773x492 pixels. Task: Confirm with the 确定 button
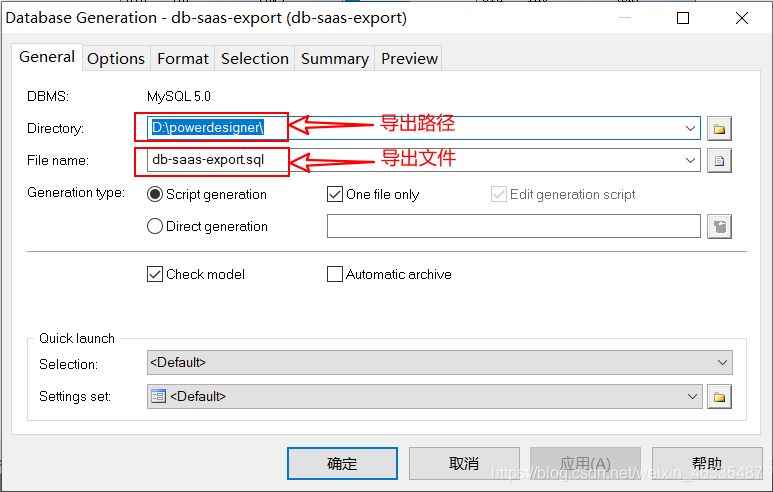pos(342,463)
